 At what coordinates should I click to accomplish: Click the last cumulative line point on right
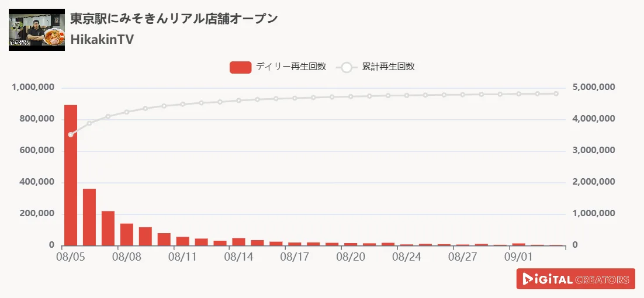556,93
